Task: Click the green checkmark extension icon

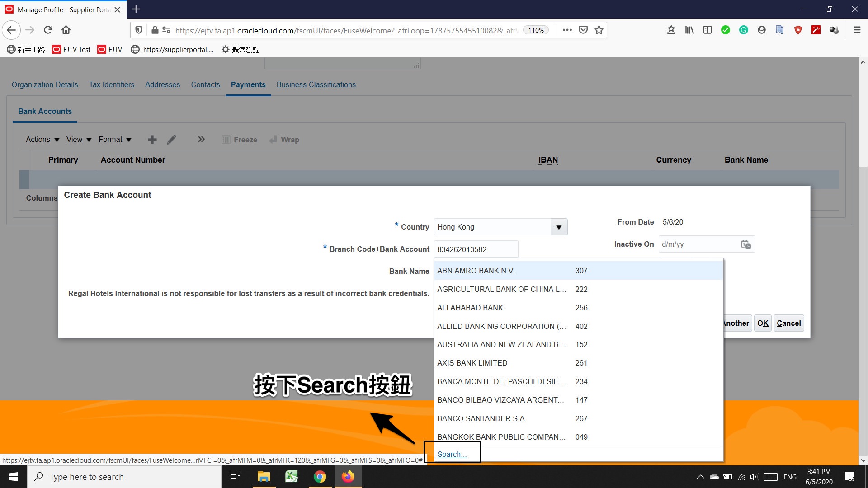Action: point(726,30)
